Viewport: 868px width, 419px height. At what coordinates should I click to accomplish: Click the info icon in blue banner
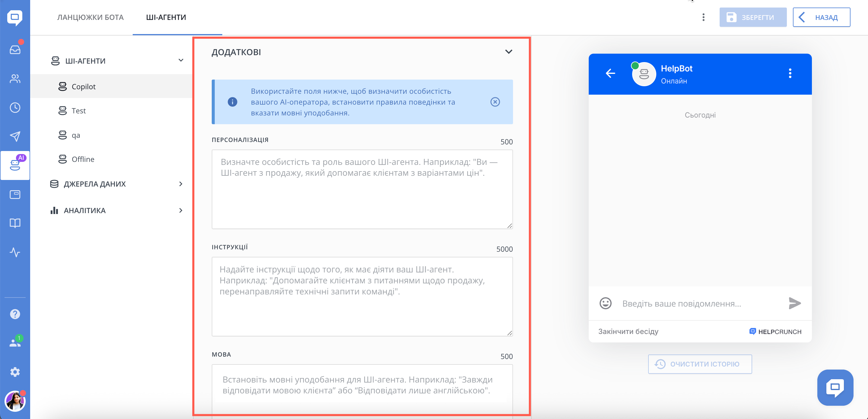pos(232,102)
